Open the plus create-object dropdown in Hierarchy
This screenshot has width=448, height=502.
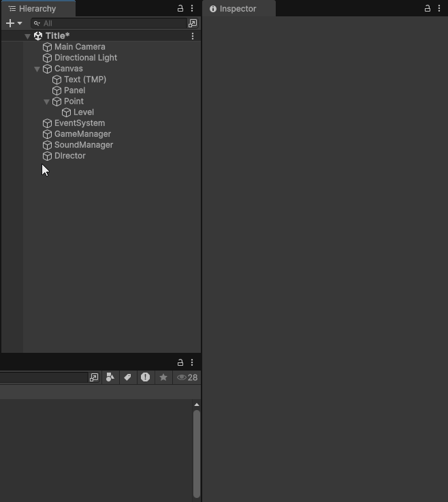(x=14, y=23)
